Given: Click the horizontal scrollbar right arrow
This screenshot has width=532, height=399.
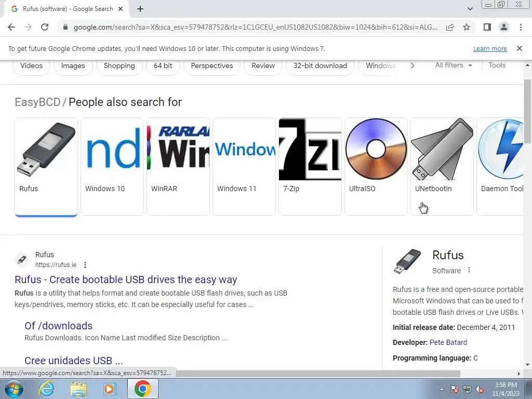Looking at the screenshot, I should (x=519, y=374).
